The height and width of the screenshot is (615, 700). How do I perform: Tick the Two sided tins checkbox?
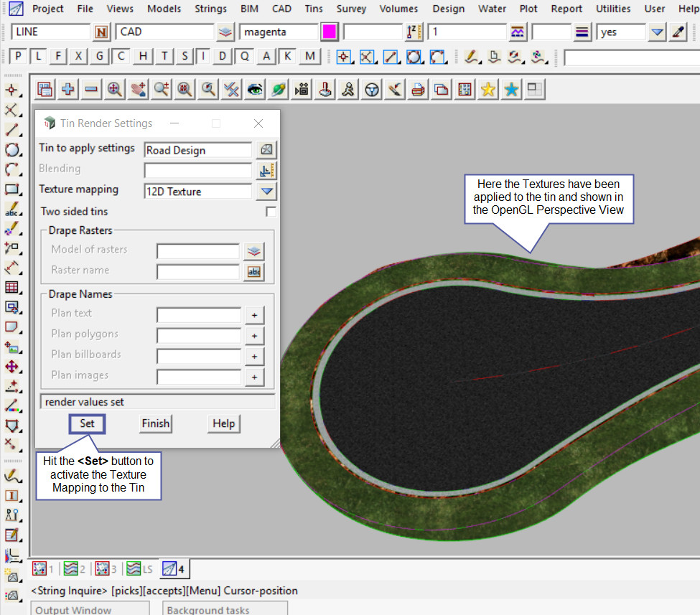pyautogui.click(x=271, y=212)
